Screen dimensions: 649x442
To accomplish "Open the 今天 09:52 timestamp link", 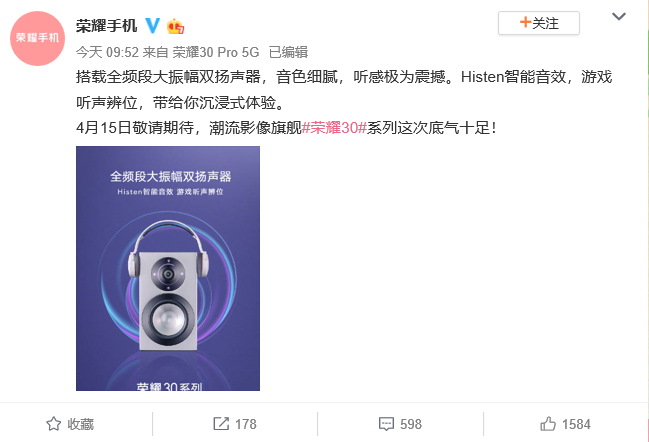I will point(107,52).
